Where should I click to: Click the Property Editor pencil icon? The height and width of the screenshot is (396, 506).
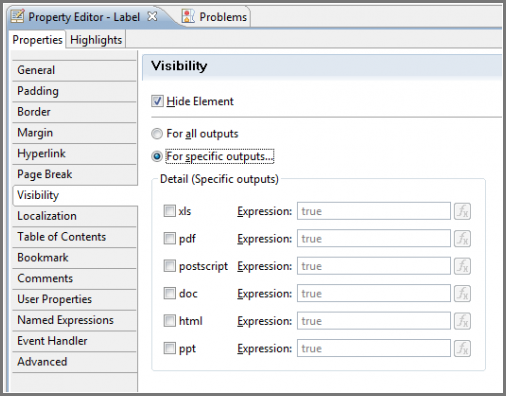point(17,16)
